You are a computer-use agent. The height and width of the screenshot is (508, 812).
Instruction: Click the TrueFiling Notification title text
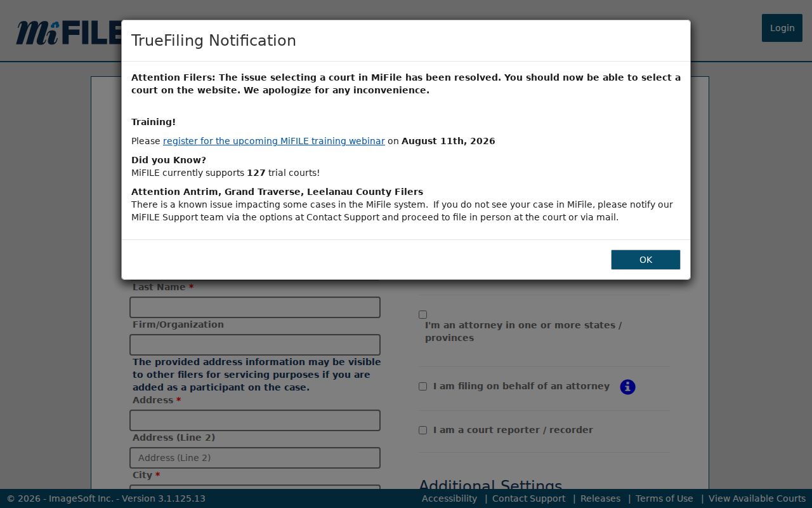click(x=214, y=41)
